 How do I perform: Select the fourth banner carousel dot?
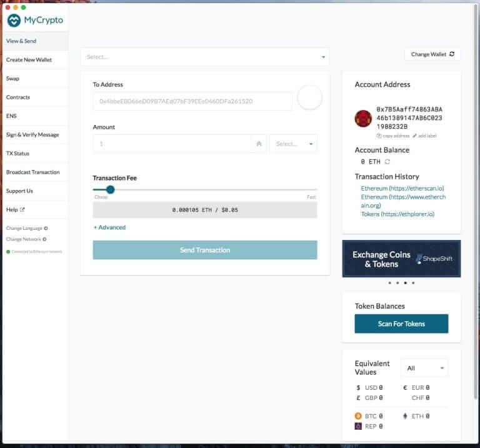(413, 283)
